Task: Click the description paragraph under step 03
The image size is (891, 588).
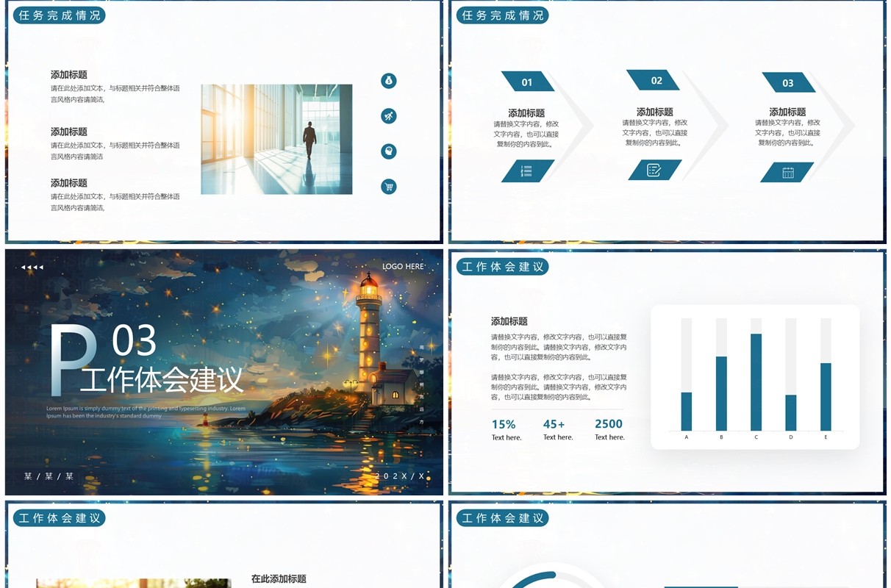Action: pyautogui.click(x=787, y=133)
